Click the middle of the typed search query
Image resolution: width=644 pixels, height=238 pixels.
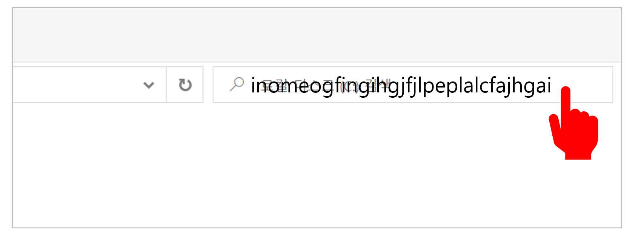click(x=401, y=86)
